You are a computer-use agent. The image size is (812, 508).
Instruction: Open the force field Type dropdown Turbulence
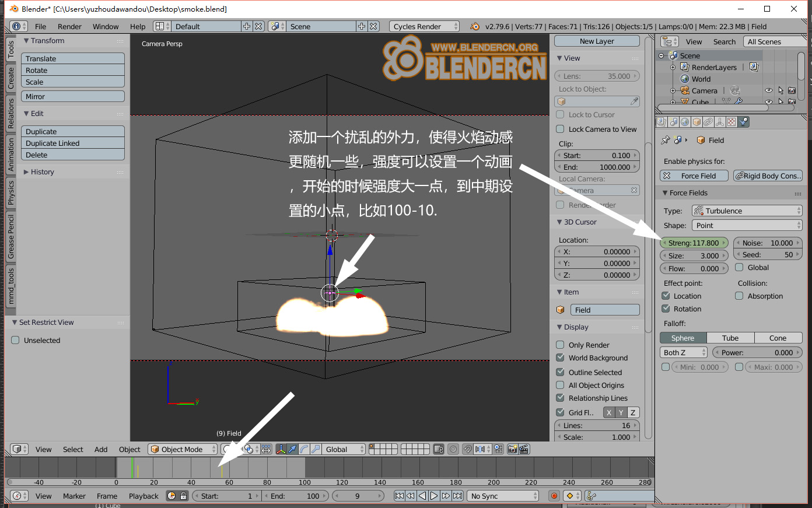(747, 211)
